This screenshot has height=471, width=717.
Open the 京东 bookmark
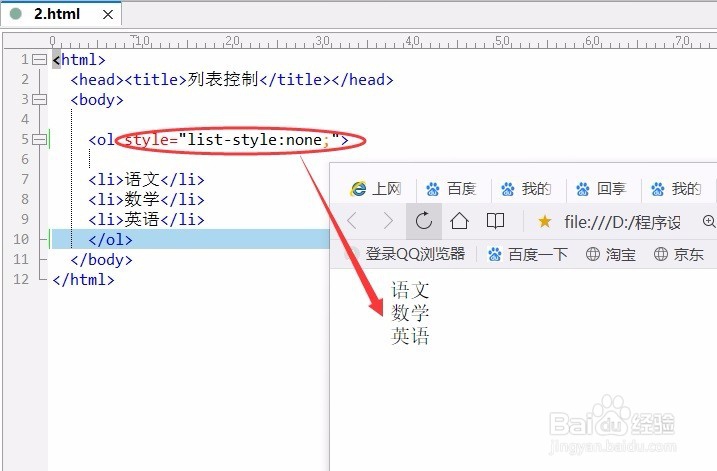(x=679, y=254)
